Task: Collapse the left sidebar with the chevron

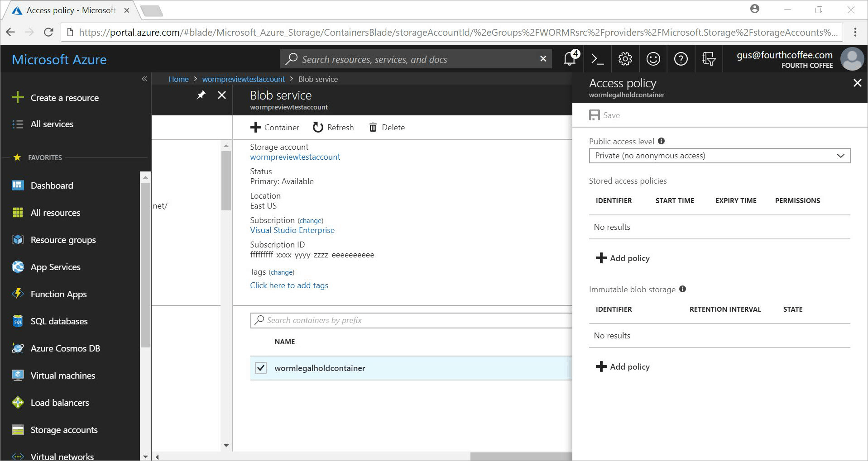Action: [144, 79]
